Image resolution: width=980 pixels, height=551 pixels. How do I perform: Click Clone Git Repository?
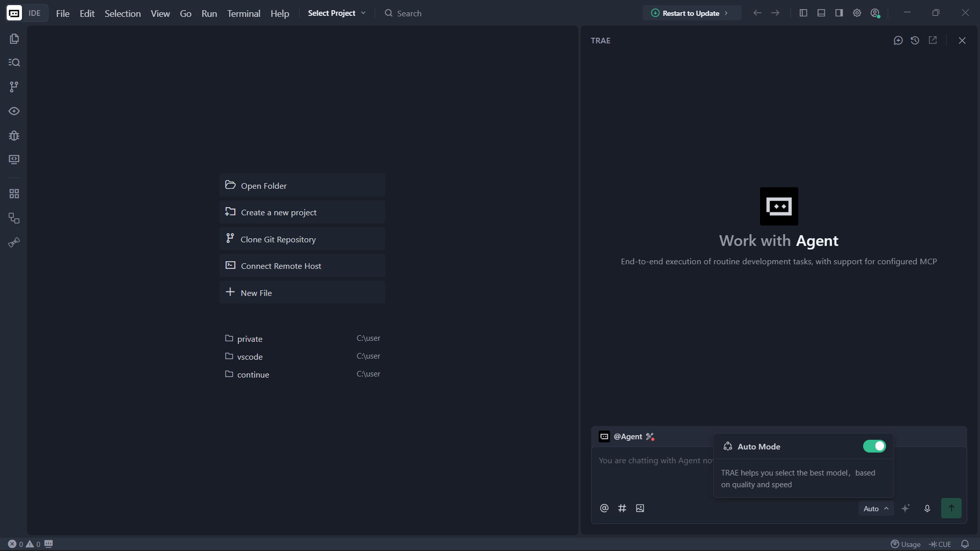302,239
